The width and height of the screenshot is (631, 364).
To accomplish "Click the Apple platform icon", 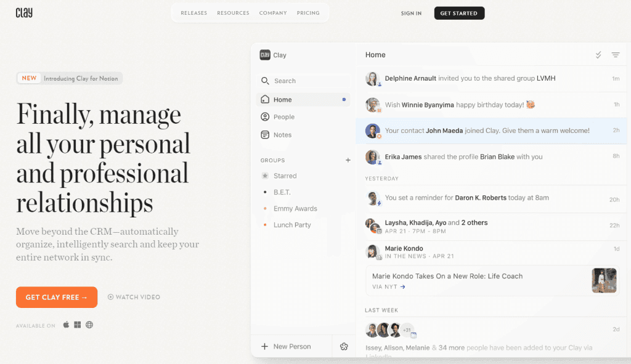I will pyautogui.click(x=66, y=325).
